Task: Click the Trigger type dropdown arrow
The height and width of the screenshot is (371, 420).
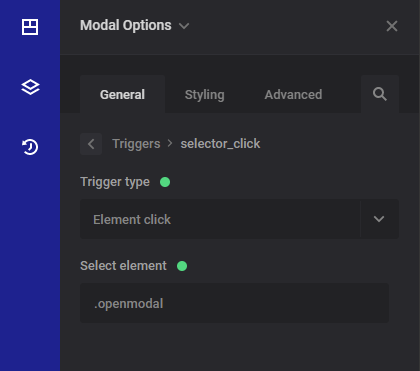Action: (379, 219)
